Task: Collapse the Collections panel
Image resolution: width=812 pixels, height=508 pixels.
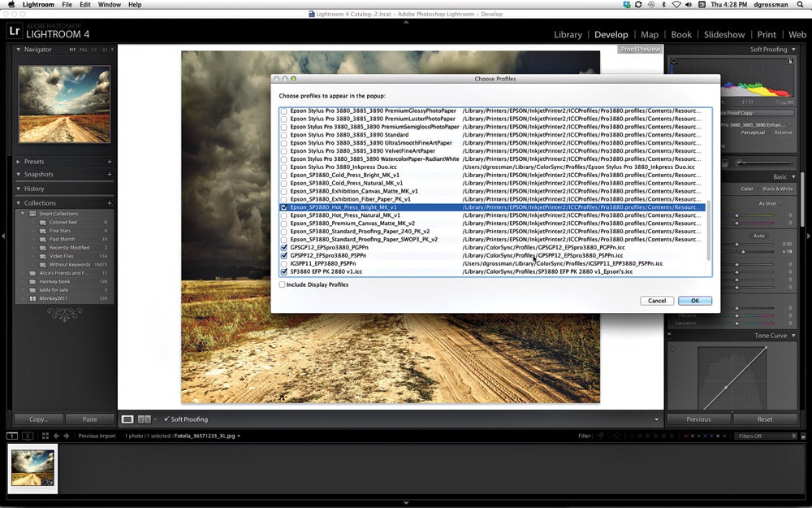Action: tap(19, 203)
